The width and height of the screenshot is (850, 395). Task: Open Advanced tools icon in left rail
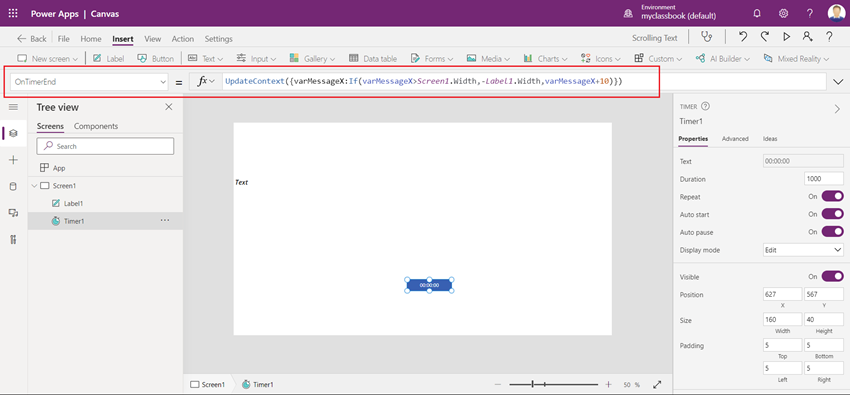click(x=14, y=239)
